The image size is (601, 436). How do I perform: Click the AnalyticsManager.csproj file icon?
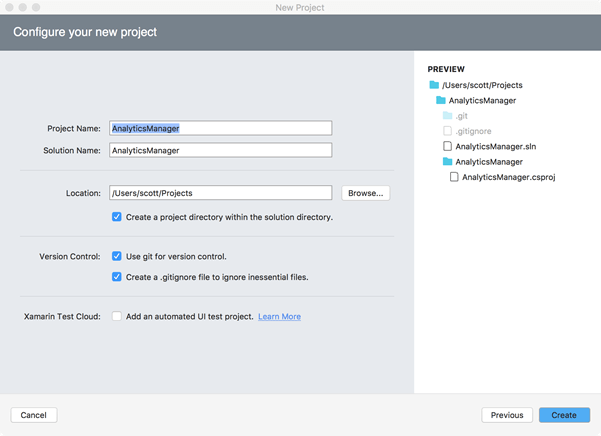click(x=454, y=177)
